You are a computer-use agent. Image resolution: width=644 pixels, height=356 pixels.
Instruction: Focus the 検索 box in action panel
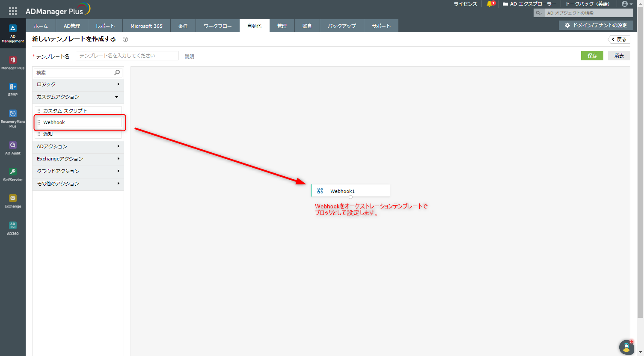pos(78,73)
